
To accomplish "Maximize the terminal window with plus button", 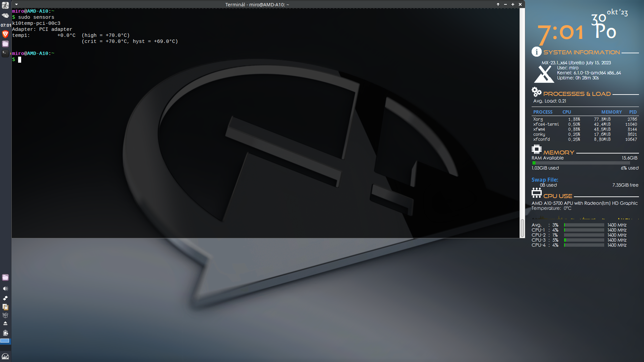I will [513, 4].
